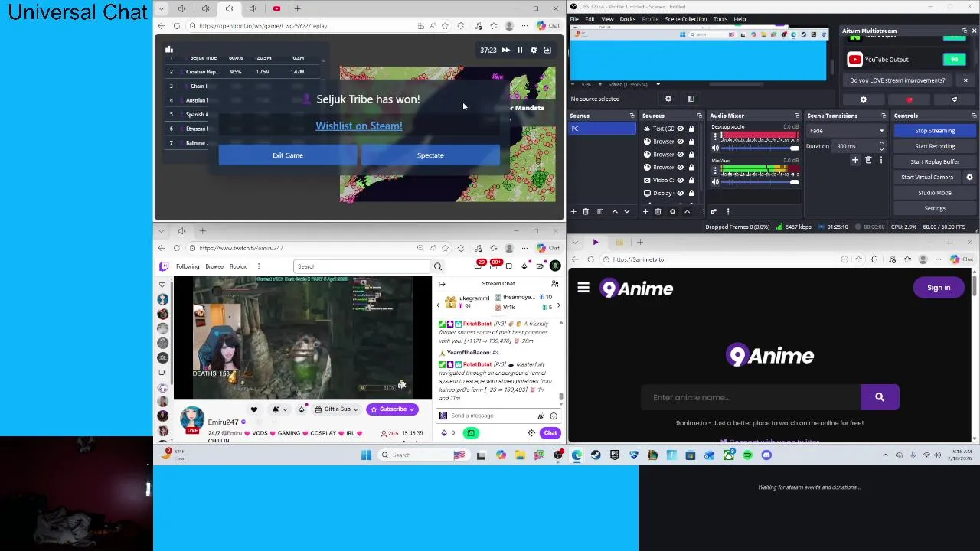Click Twitch search magnifier button
The image size is (980, 551).
coord(438,266)
